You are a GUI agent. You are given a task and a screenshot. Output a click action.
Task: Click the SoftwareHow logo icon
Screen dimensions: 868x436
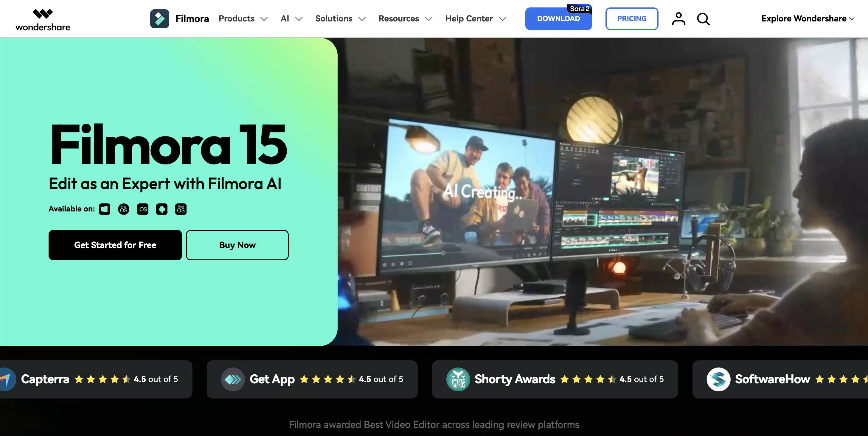click(x=718, y=379)
